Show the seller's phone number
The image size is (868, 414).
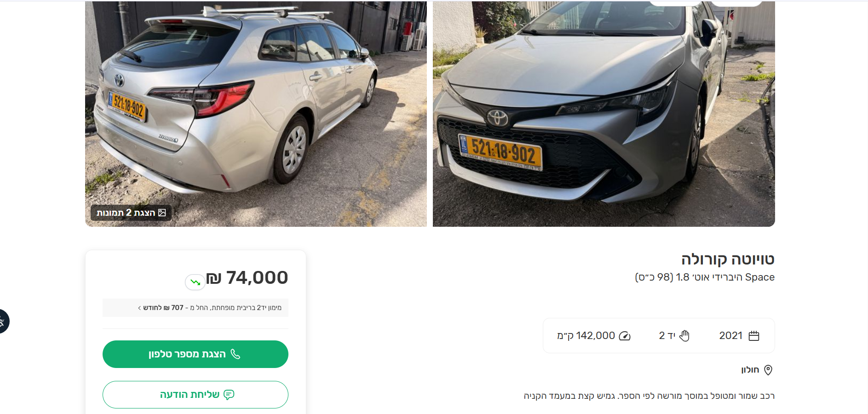click(x=195, y=354)
